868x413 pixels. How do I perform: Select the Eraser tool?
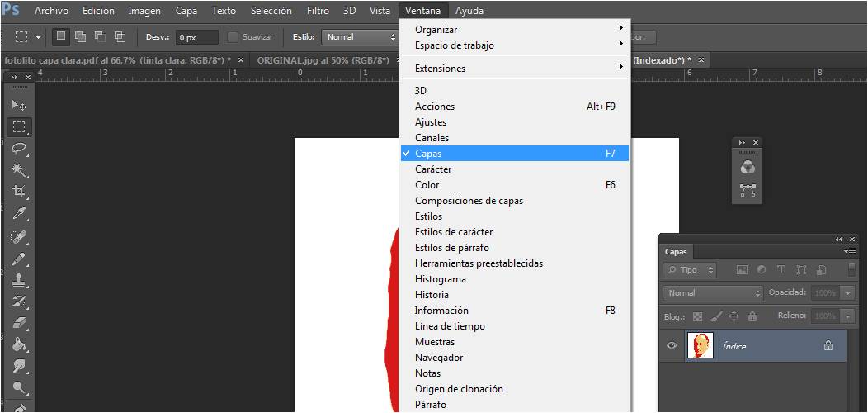coord(19,323)
